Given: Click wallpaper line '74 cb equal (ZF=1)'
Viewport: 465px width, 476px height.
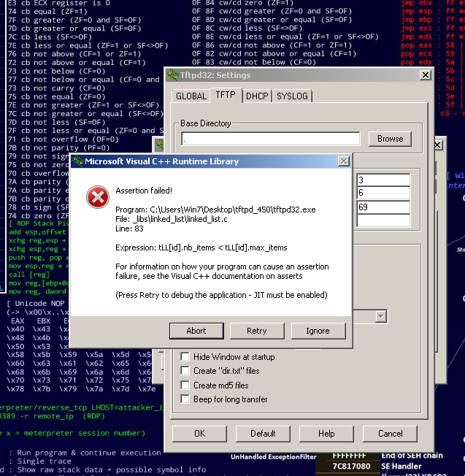Looking at the screenshot, I should pyautogui.click(x=47, y=12).
